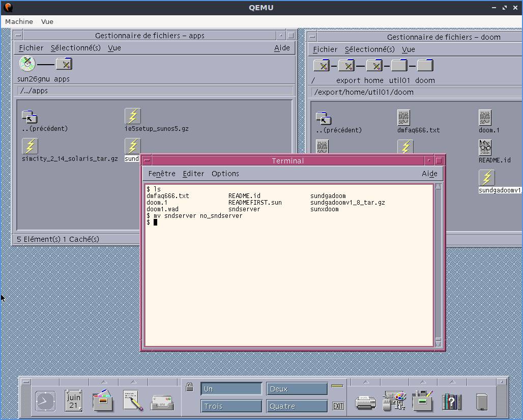Click ..(précédent) folder in doom window

click(x=323, y=118)
